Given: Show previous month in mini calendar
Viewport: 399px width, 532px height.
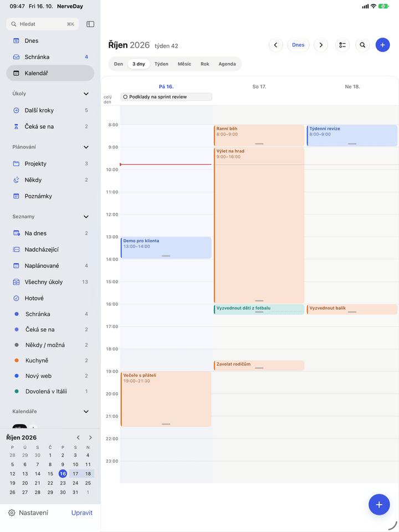Looking at the screenshot, I should point(78,437).
